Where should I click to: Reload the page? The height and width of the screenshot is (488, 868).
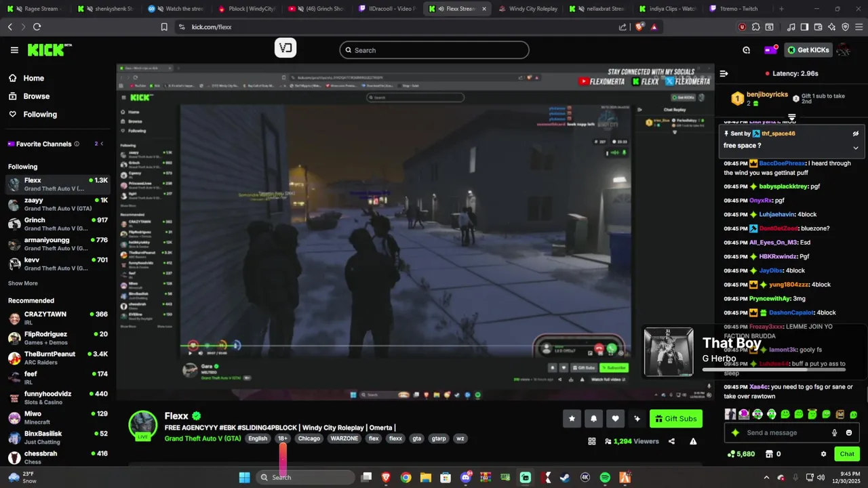click(37, 27)
